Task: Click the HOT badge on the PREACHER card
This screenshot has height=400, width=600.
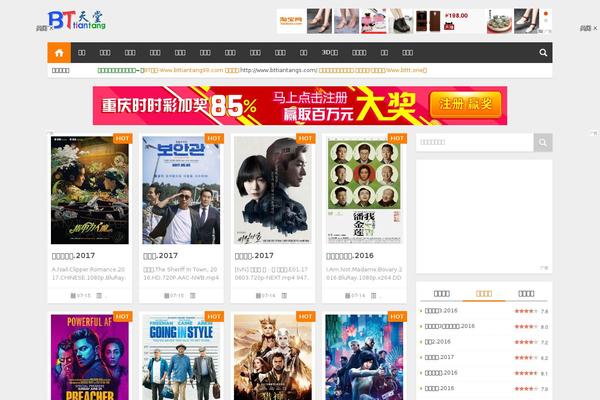Action: [122, 317]
